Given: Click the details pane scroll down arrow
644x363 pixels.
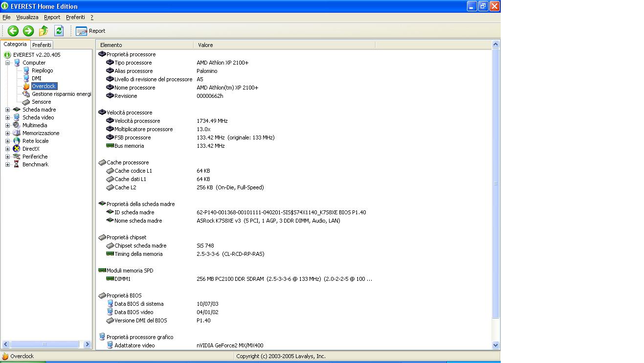Looking at the screenshot, I should point(495,345).
